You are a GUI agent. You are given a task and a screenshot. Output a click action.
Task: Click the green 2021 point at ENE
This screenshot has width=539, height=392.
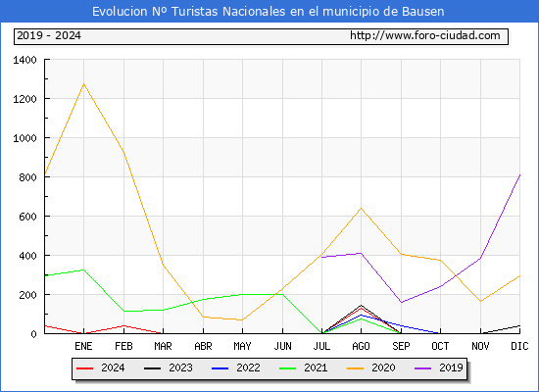point(83,269)
